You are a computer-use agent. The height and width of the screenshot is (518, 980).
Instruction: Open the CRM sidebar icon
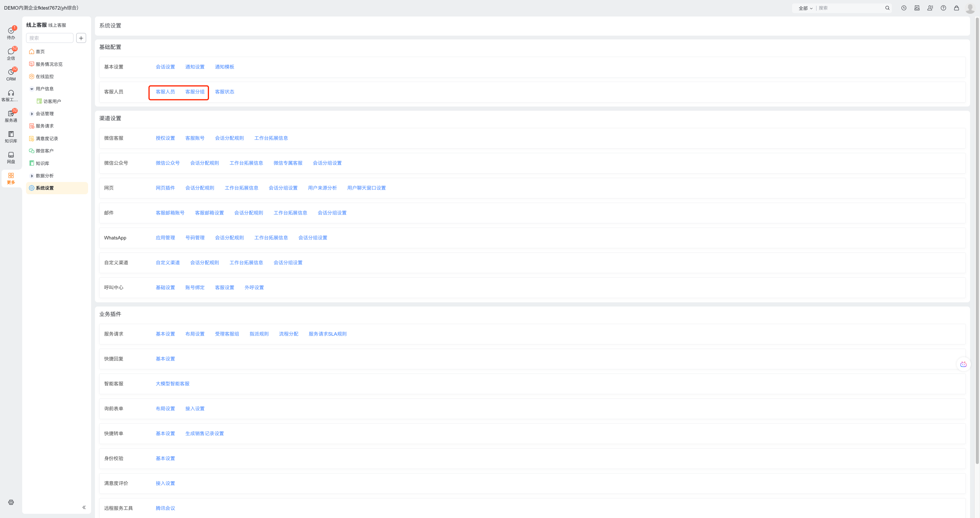click(x=11, y=74)
